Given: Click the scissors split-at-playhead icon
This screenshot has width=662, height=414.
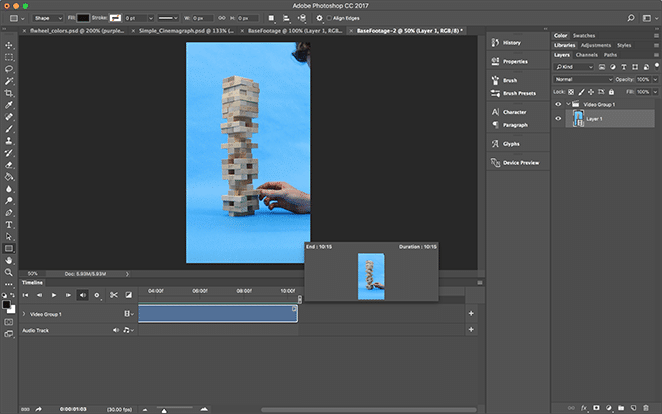Looking at the screenshot, I should click(x=114, y=295).
